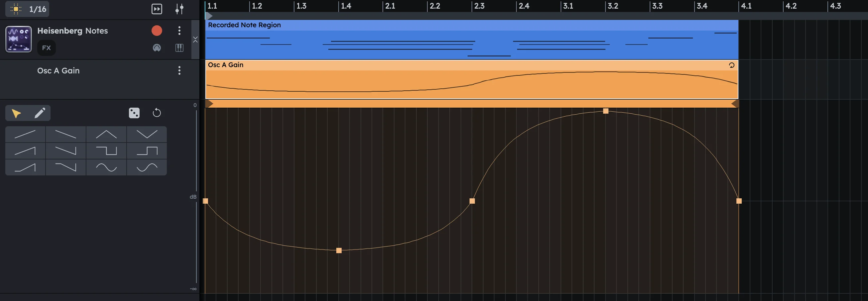Toggle record arm on Heisenberg Notes
The height and width of the screenshot is (301, 868).
click(x=156, y=30)
